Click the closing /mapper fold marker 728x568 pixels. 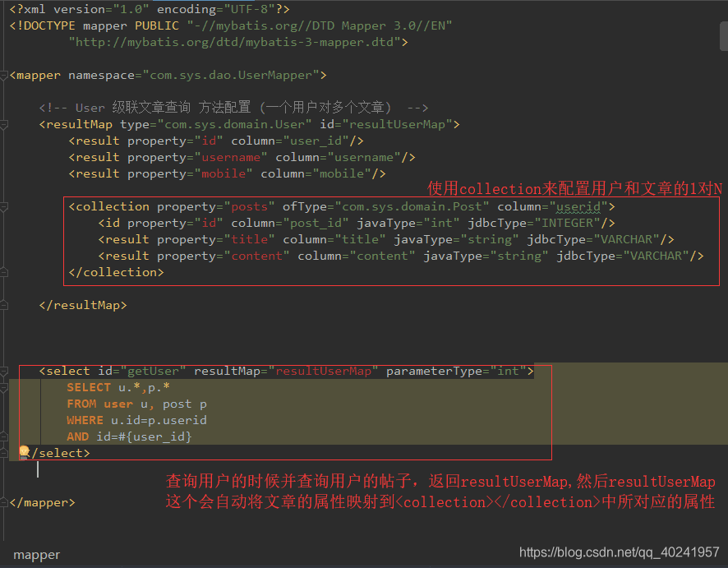[x=4, y=502]
